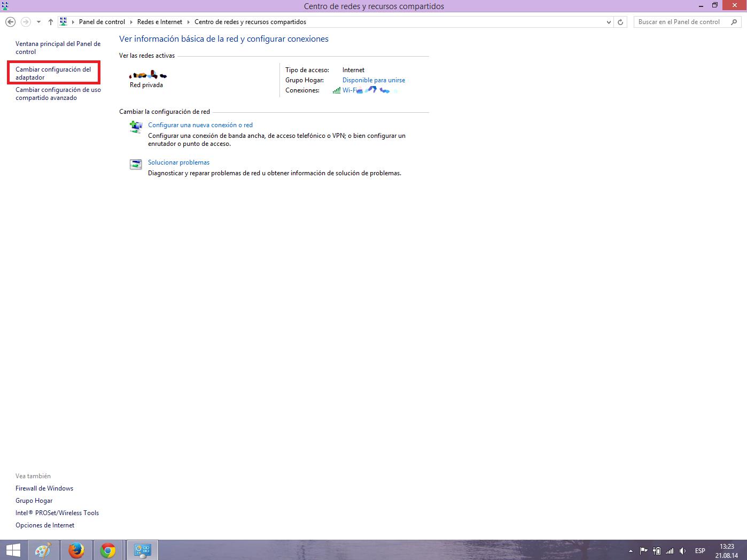Click the volume speaker tray icon

[682, 551]
